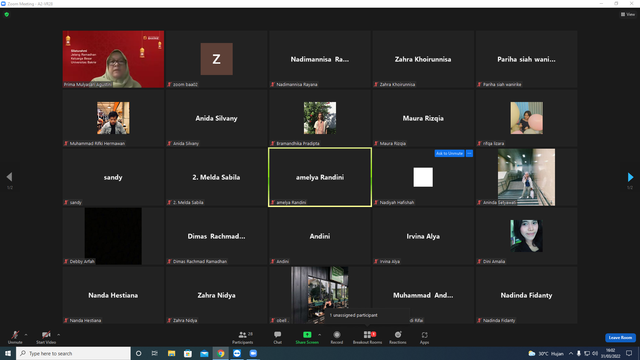This screenshot has height=360, width=640.
Task: Open the Apps panel
Action: (424, 337)
